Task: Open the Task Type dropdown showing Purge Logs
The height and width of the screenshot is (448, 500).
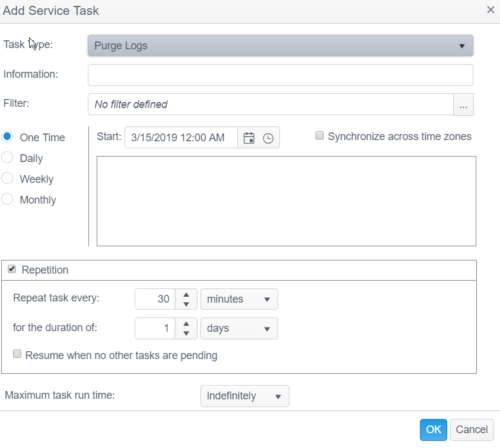Action: pos(280,46)
